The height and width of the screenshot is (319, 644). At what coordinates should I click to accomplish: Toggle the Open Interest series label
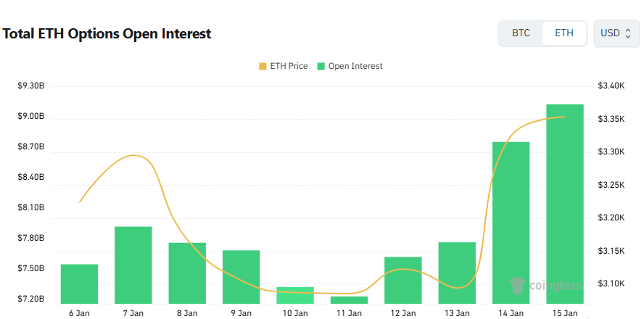coord(355,66)
